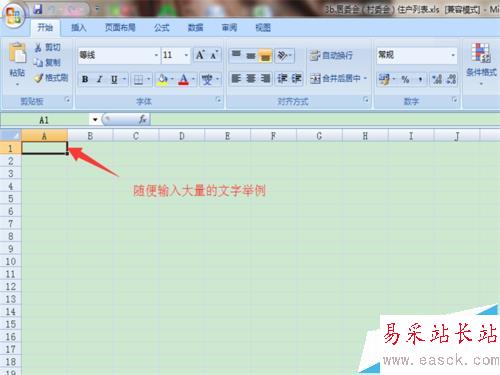Decrease decimal places
Screen dimensions: 500x375
click(451, 79)
